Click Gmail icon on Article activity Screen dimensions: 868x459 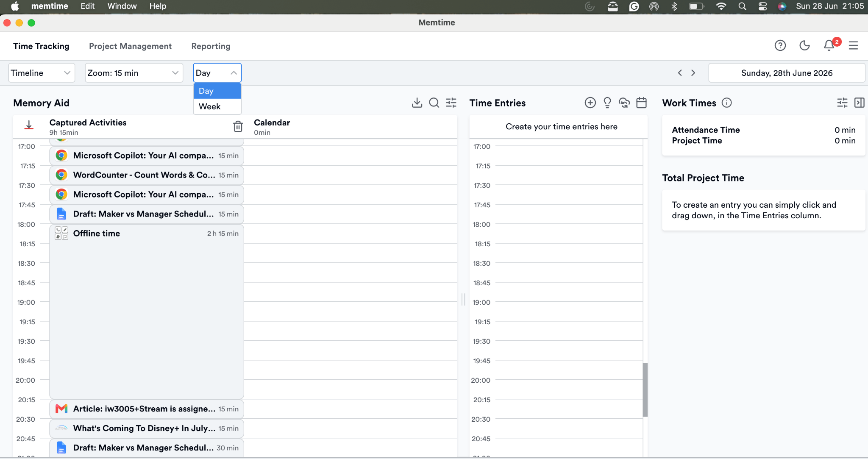(x=61, y=409)
